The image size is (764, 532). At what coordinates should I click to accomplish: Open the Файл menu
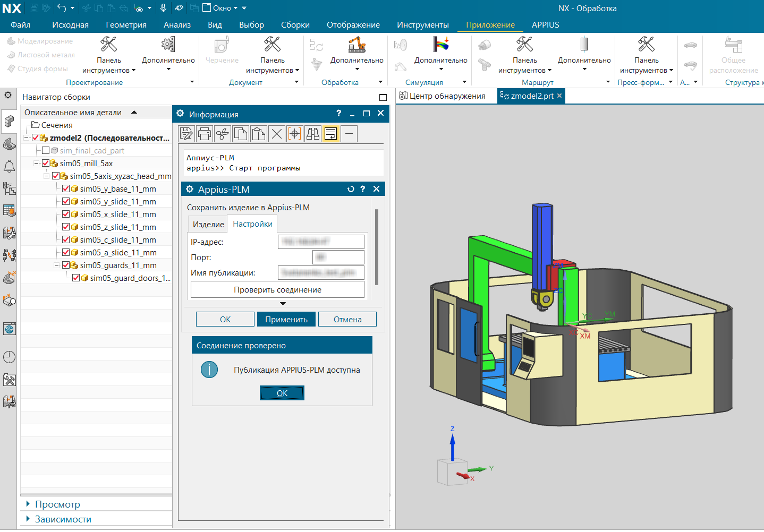pos(20,25)
